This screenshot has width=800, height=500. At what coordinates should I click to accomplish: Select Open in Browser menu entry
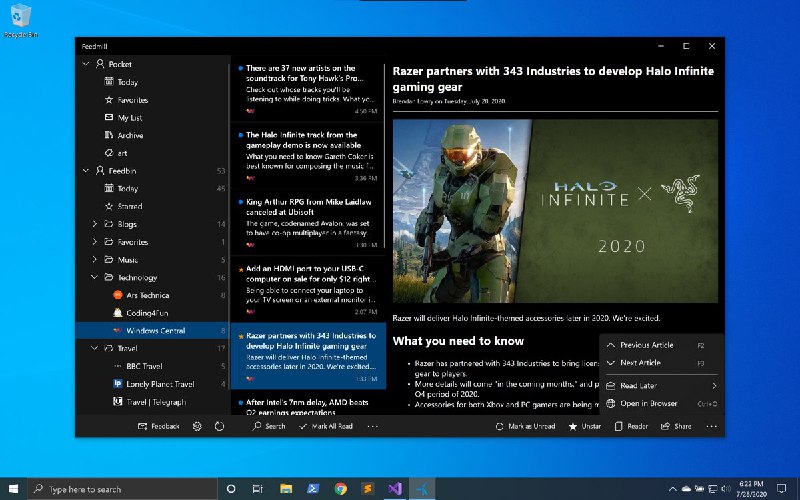point(648,404)
